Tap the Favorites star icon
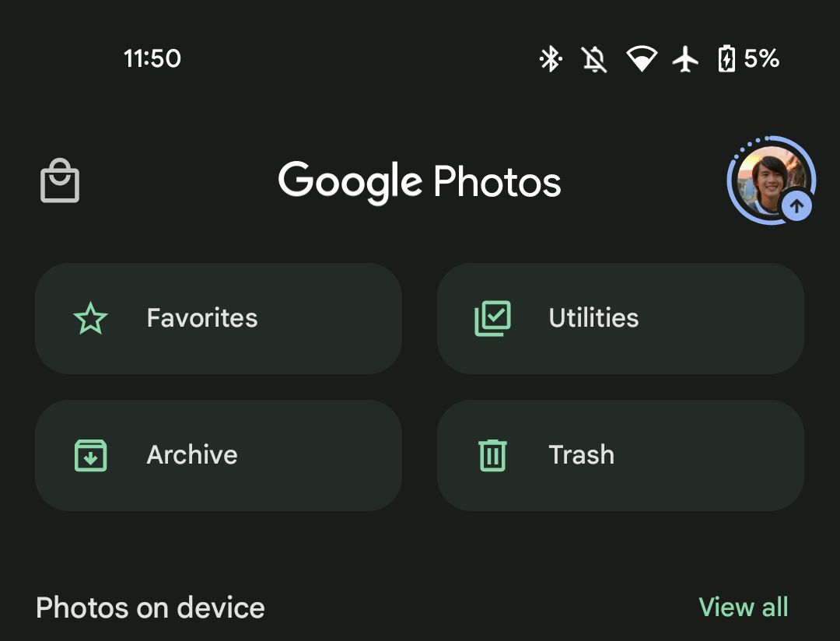The image size is (840, 641). pyautogui.click(x=90, y=319)
